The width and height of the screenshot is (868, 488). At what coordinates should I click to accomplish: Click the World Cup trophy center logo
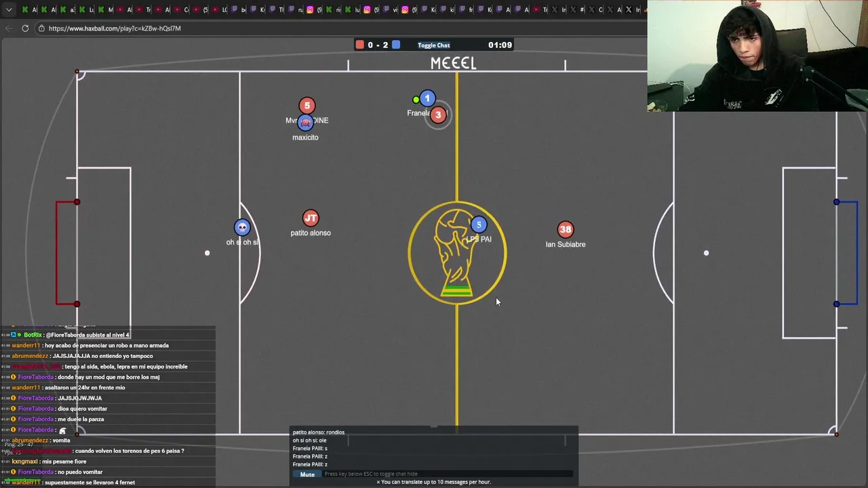[x=457, y=253]
